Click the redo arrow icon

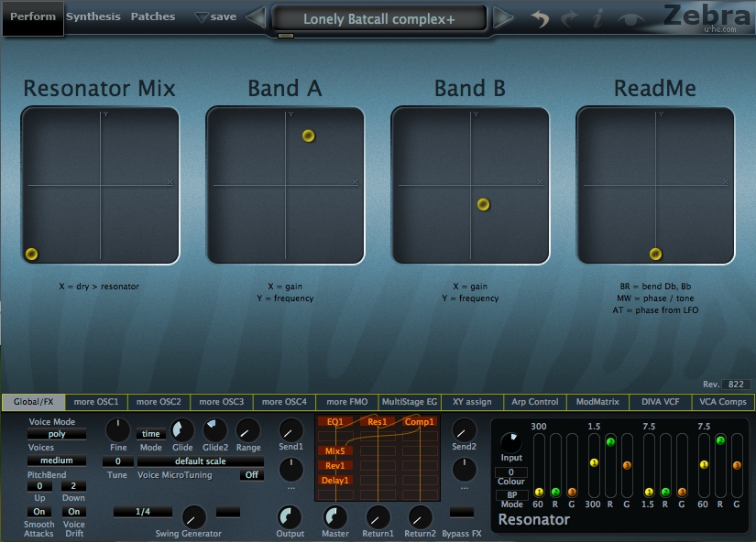pyautogui.click(x=570, y=18)
